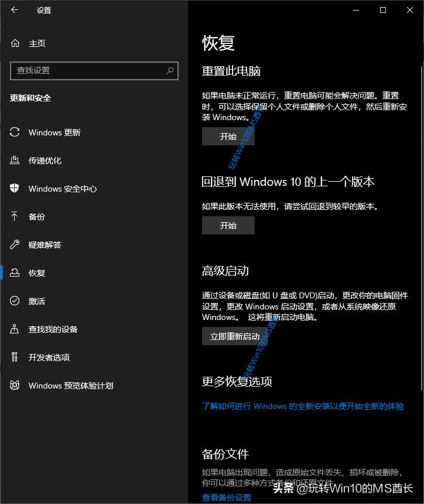Minimize the Settings window

tap(356, 10)
